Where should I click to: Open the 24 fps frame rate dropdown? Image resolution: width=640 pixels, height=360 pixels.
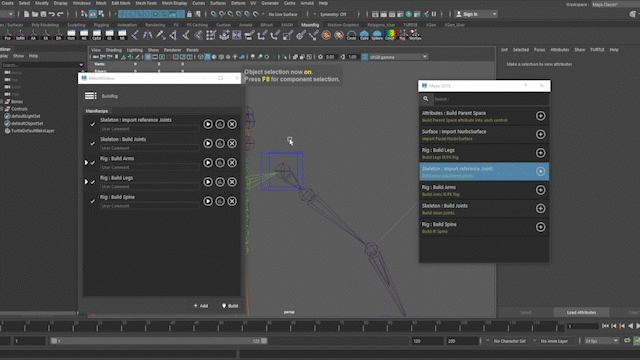tap(602, 341)
